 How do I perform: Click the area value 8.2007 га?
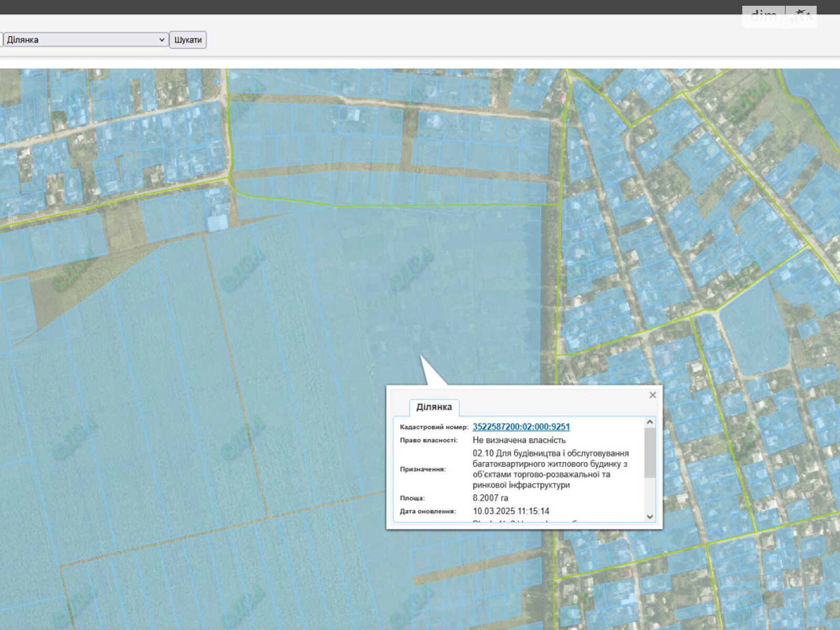pyautogui.click(x=490, y=498)
